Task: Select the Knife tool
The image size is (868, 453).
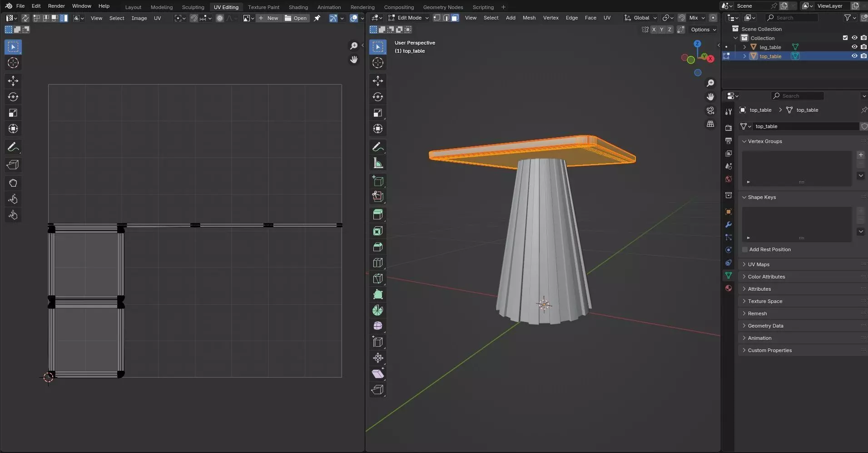Action: click(x=378, y=279)
